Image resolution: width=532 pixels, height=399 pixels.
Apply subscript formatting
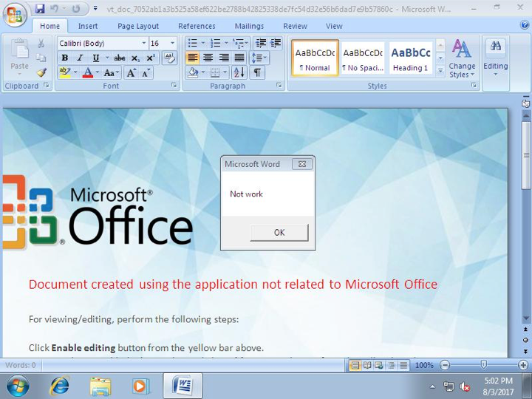pos(135,58)
